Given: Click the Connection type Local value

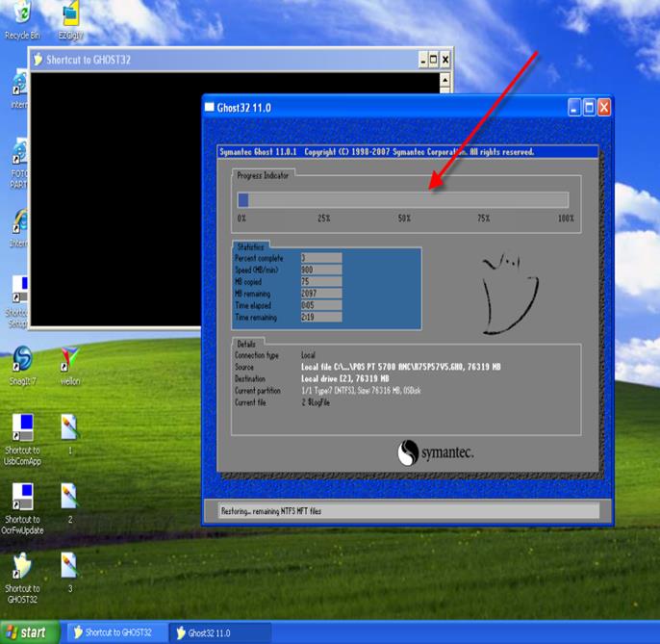Looking at the screenshot, I should pos(308,355).
